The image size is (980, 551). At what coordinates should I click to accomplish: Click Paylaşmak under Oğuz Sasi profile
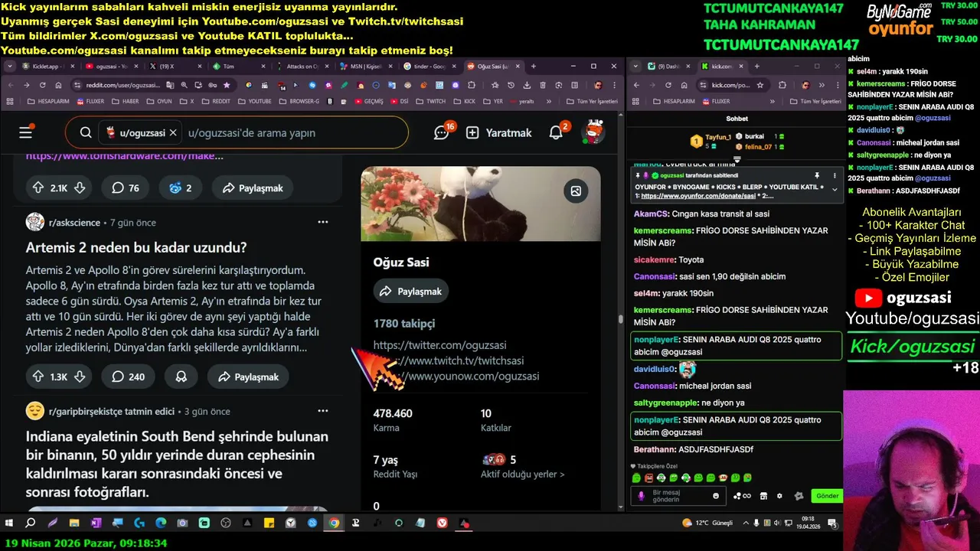[x=411, y=292]
